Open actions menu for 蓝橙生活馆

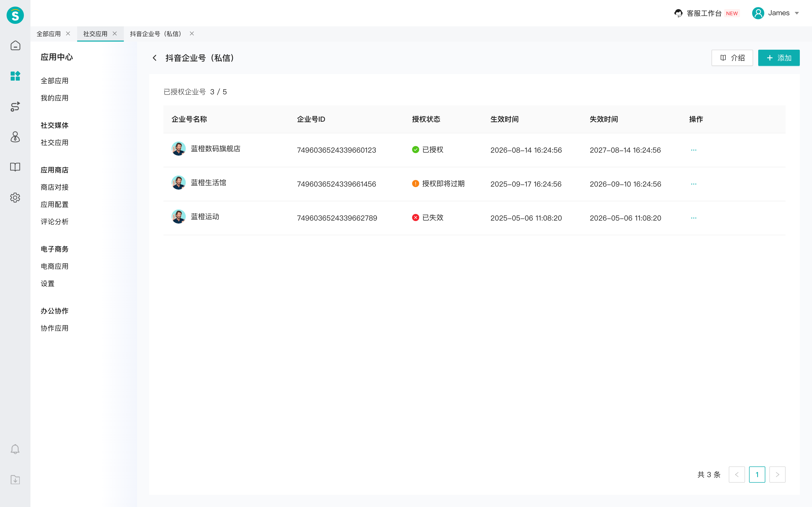(x=693, y=184)
